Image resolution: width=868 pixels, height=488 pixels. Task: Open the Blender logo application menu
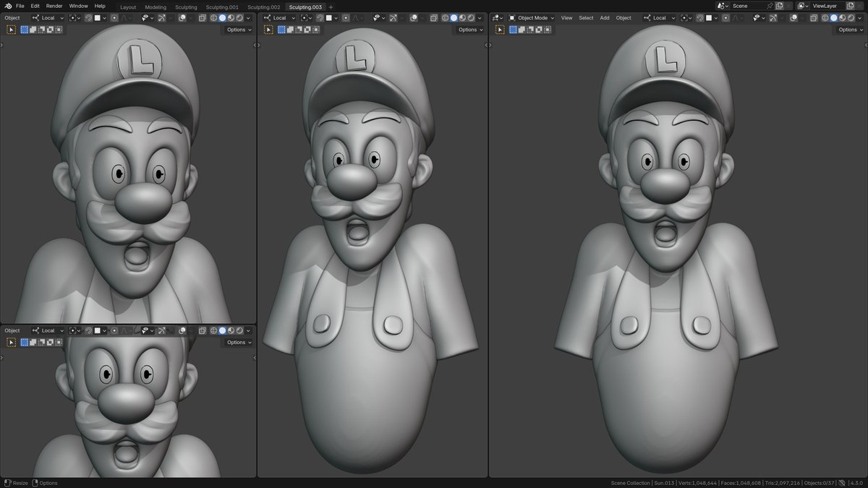(8, 6)
